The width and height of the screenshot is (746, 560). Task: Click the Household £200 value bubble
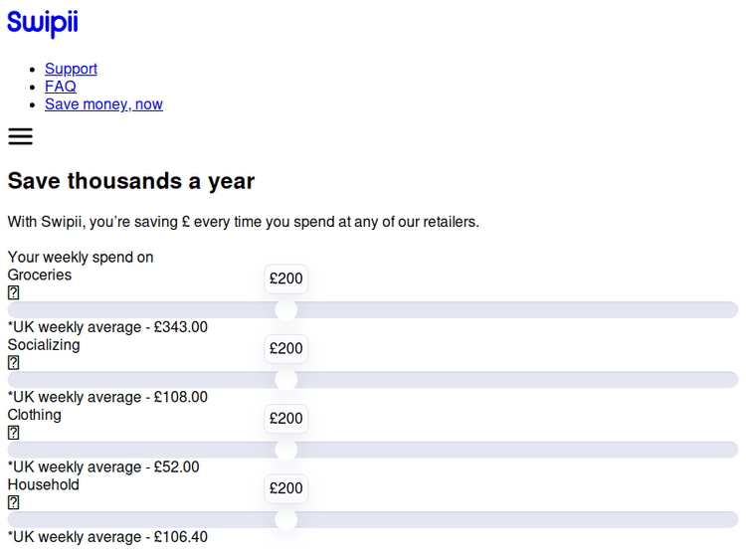pyautogui.click(x=285, y=487)
